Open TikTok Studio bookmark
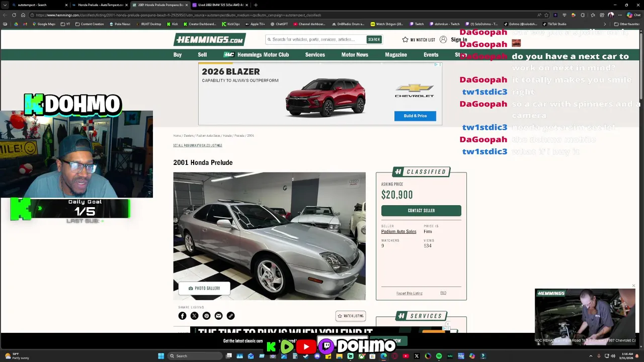 coord(554,24)
